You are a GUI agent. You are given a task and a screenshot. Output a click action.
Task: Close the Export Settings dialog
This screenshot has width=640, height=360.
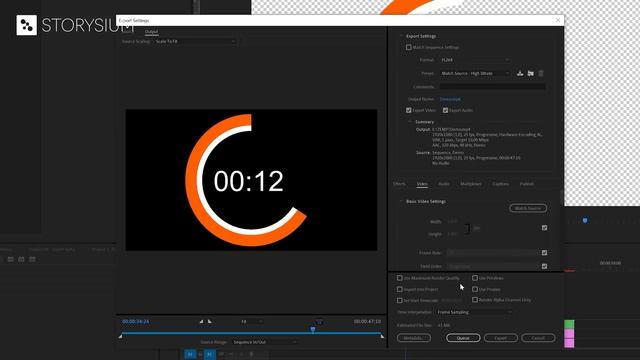[558, 20]
